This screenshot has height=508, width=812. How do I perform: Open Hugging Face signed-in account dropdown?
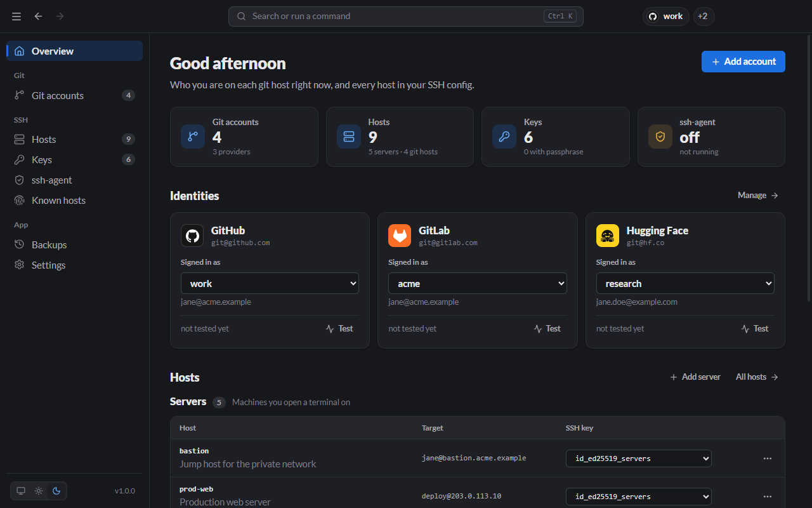pos(685,283)
